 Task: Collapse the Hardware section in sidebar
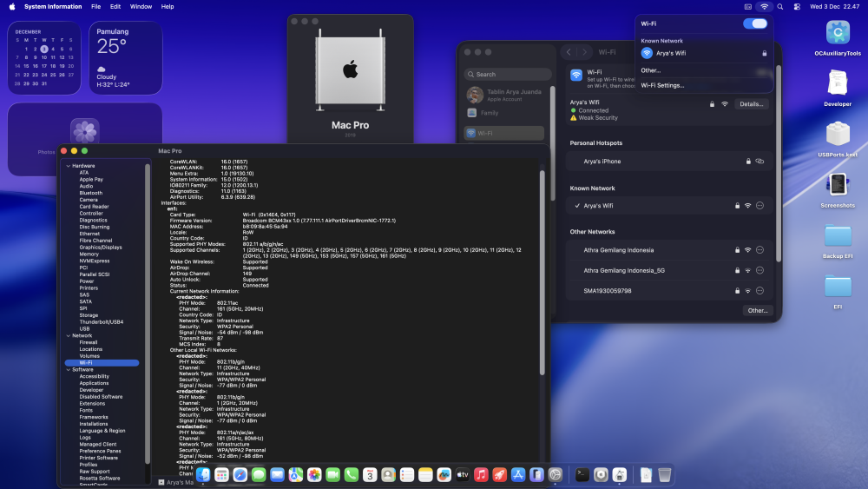[68, 166]
